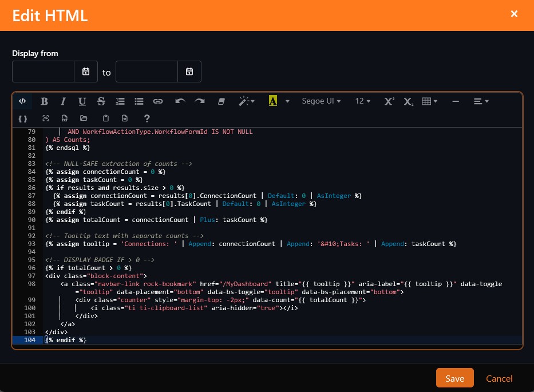Click the Cancel link

[499, 378]
